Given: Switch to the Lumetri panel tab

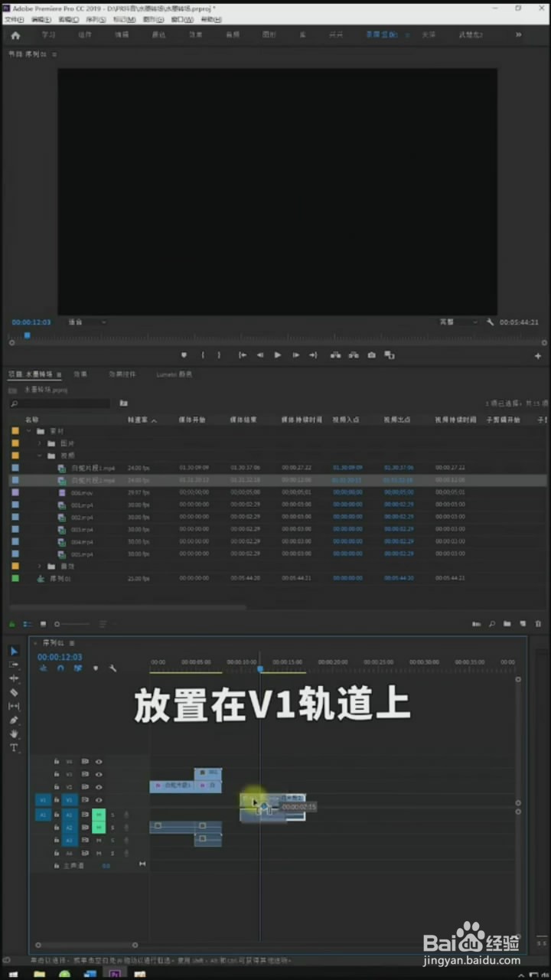Looking at the screenshot, I should tap(174, 374).
